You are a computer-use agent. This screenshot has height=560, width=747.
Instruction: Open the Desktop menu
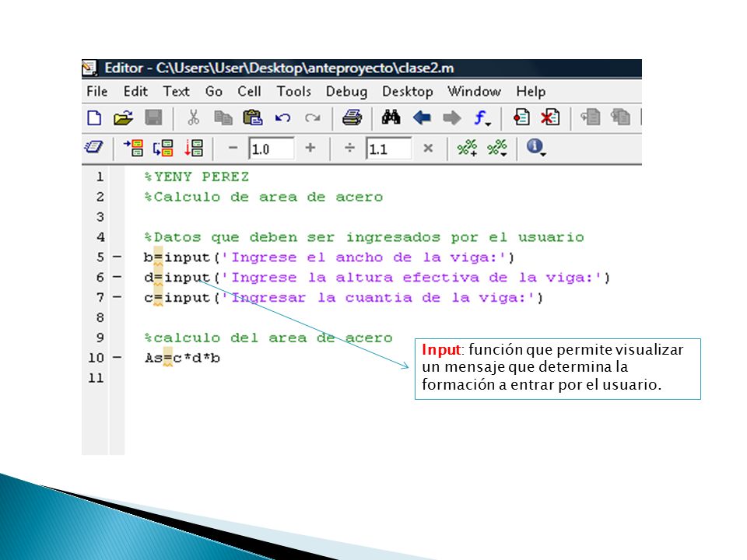(407, 92)
